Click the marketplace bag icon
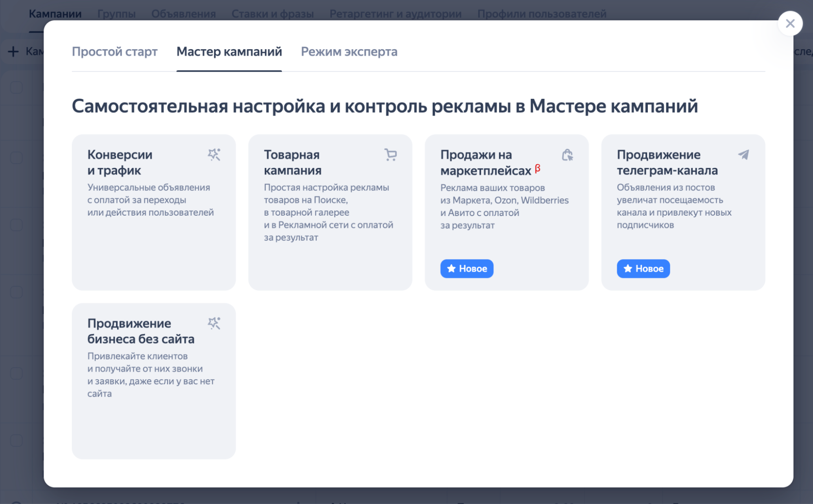 [x=567, y=155]
